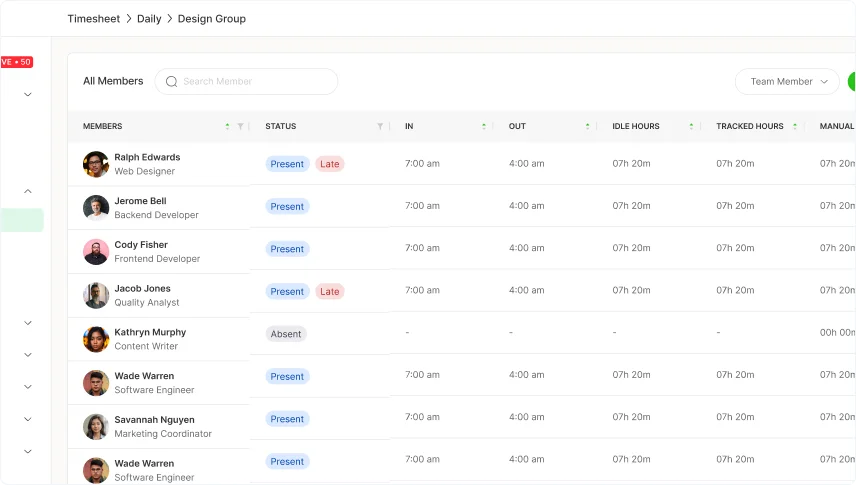Viewport: 856px width, 485px height.
Task: Open Ralph Edwards' avatar
Action: (96, 164)
